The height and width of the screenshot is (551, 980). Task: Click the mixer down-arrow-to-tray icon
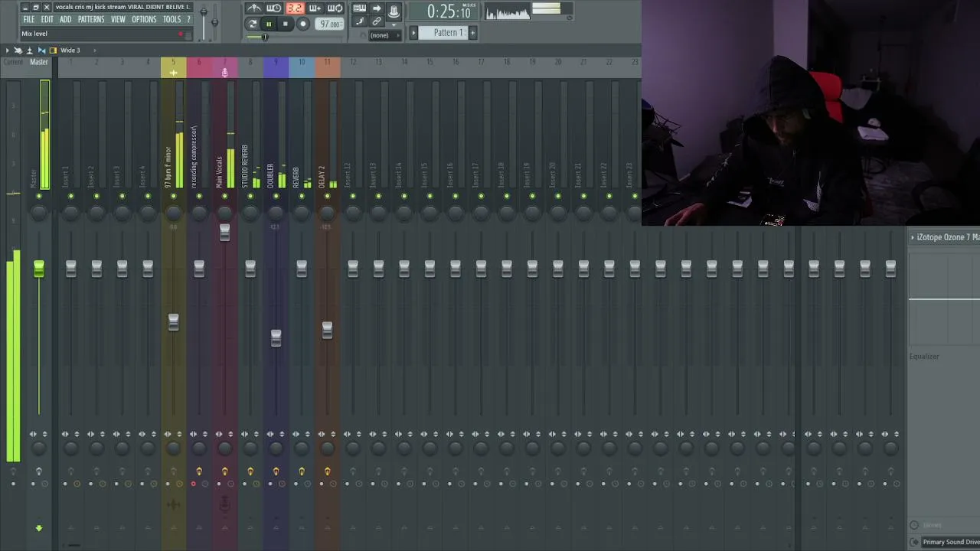pos(30,51)
